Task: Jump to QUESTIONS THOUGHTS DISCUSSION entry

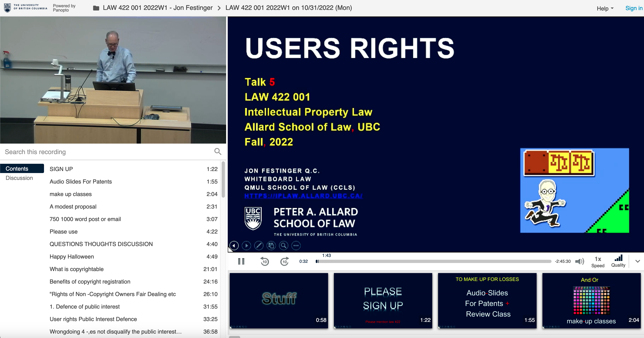Action: point(133,244)
